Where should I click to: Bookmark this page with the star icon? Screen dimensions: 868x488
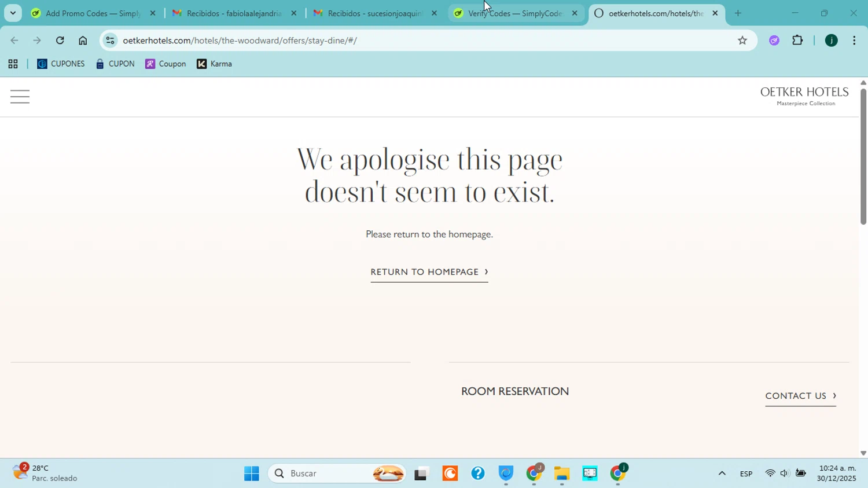pos(742,41)
